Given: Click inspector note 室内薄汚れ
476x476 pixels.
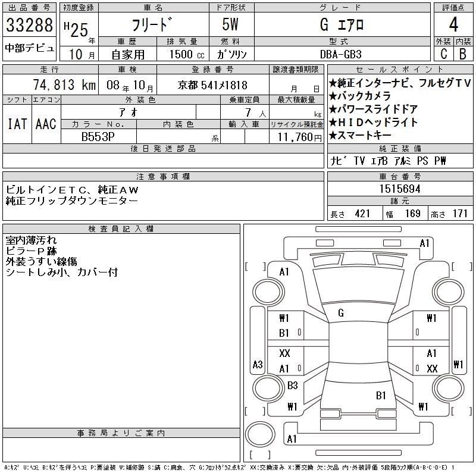Looking at the screenshot, I should [x=31, y=240].
